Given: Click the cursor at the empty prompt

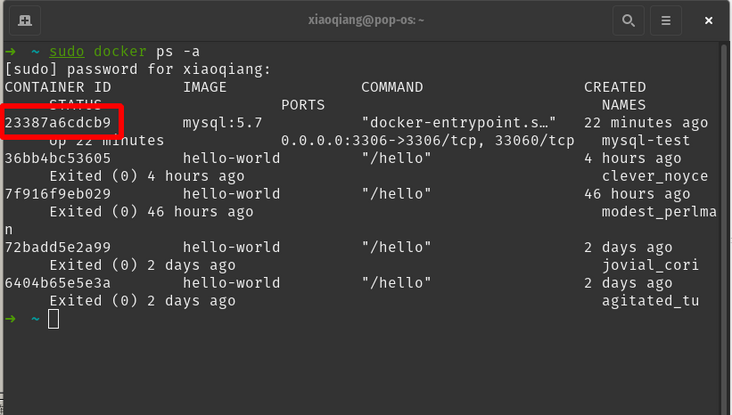Looking at the screenshot, I should tap(54, 319).
